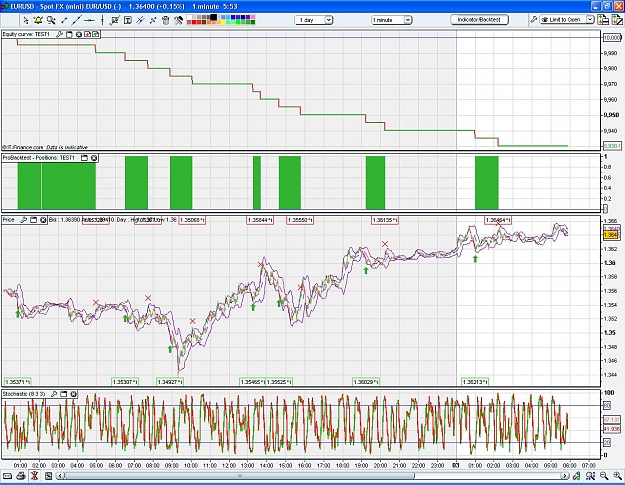Viewport: 625px width, 485px height.
Task: Maximize the ProBacktest Positions panel
Action: [84, 158]
